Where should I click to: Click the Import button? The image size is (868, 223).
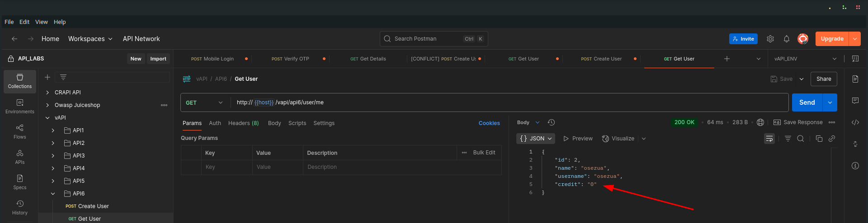click(158, 59)
